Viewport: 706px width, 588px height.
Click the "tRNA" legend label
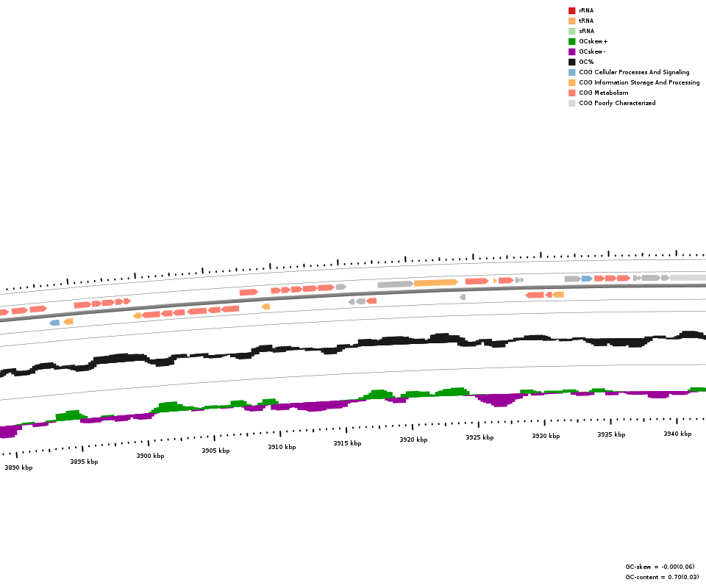[x=586, y=21]
